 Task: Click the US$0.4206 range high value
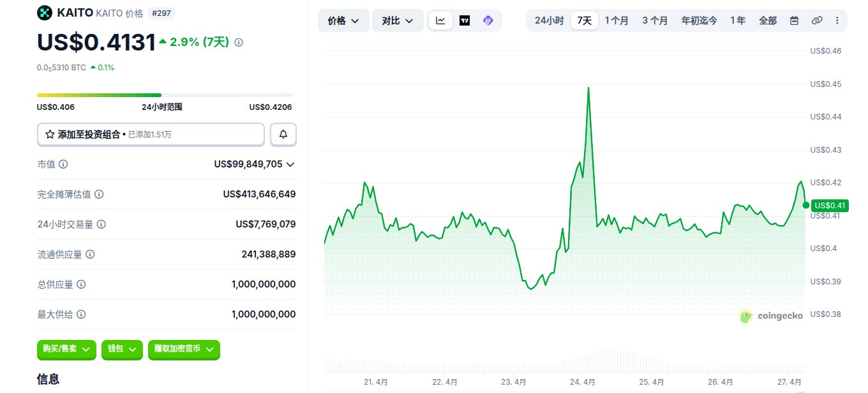coord(271,107)
